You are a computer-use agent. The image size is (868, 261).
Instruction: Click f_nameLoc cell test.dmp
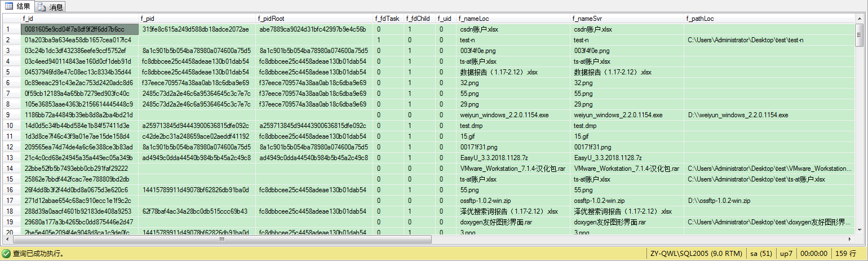(x=513, y=125)
